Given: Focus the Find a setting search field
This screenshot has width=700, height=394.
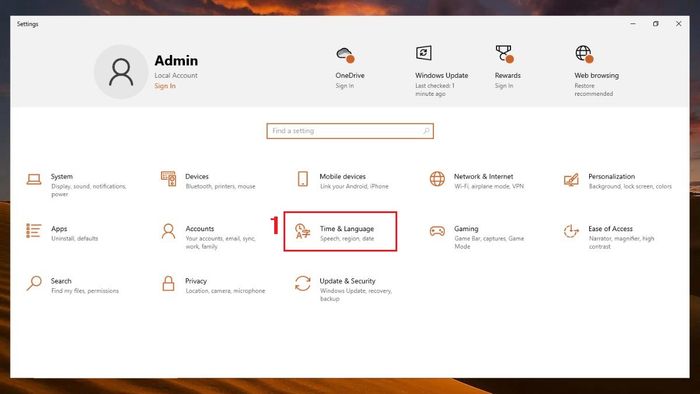Looking at the screenshot, I should tap(350, 131).
